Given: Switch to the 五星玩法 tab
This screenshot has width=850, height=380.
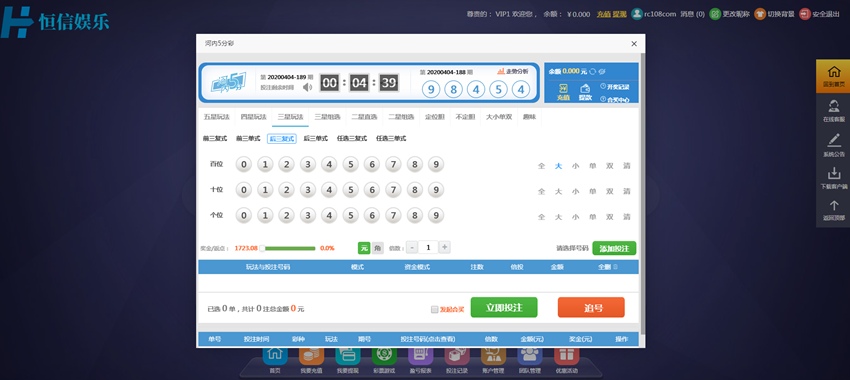Looking at the screenshot, I should tap(216, 117).
